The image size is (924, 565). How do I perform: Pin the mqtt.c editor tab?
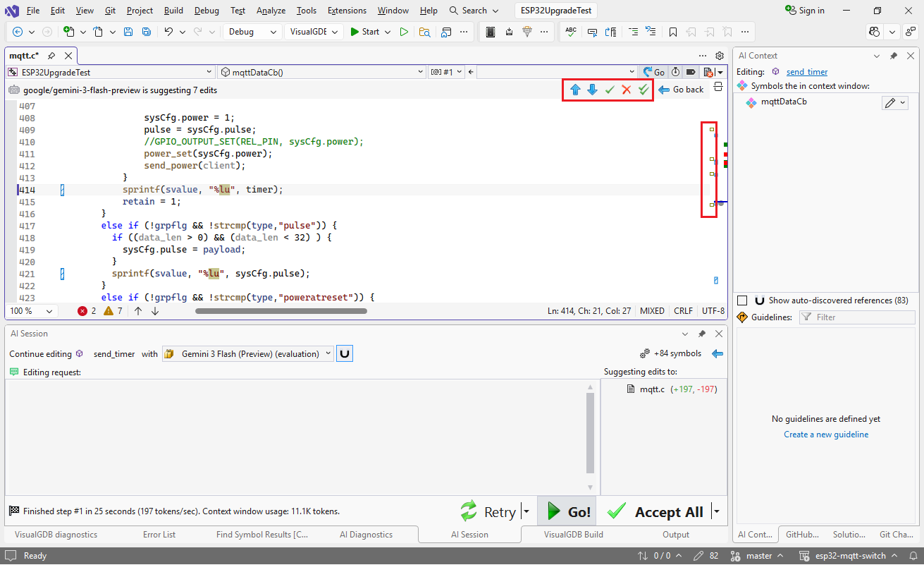[x=52, y=56]
